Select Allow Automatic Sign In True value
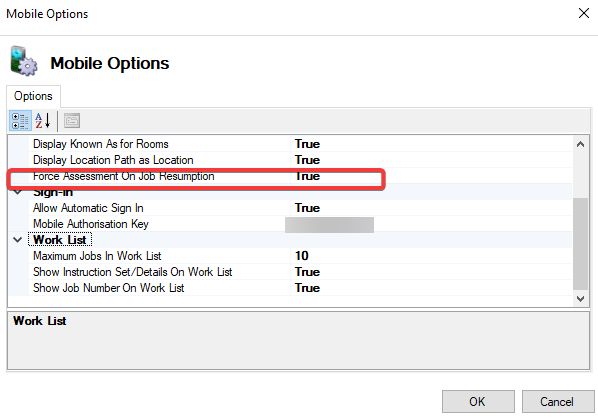The height and width of the screenshot is (420, 598). 431,208
